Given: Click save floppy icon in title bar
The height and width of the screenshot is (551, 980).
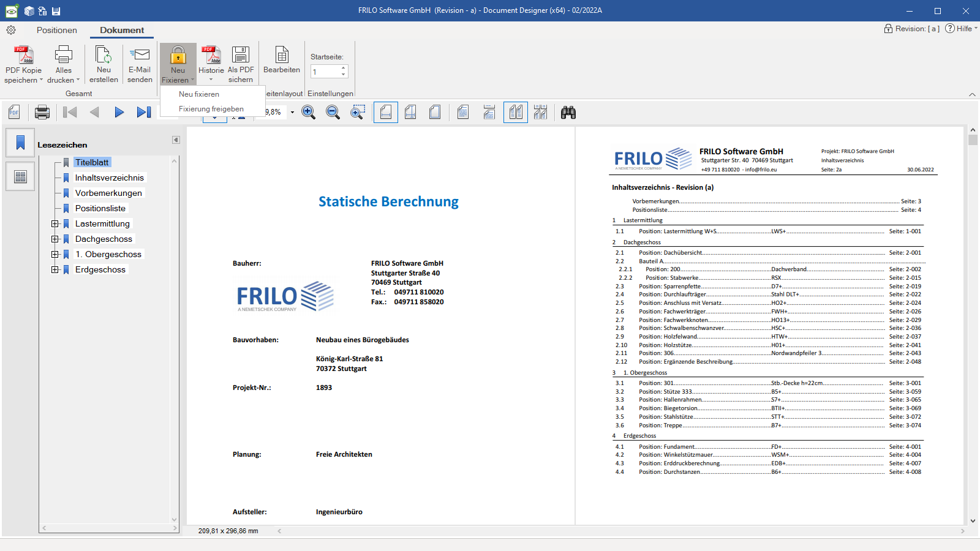Looking at the screenshot, I should (x=56, y=11).
